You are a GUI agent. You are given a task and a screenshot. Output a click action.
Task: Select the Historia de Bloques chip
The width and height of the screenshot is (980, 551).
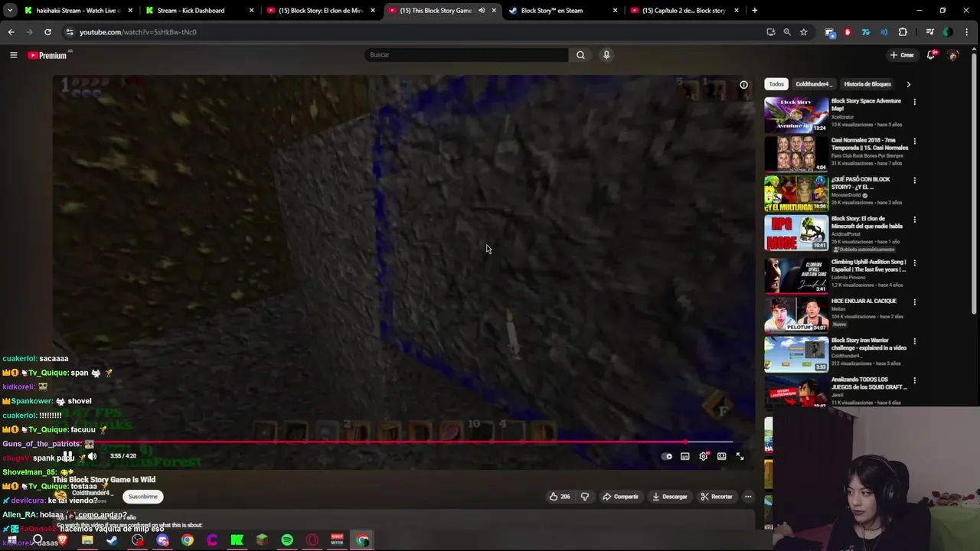click(x=867, y=84)
